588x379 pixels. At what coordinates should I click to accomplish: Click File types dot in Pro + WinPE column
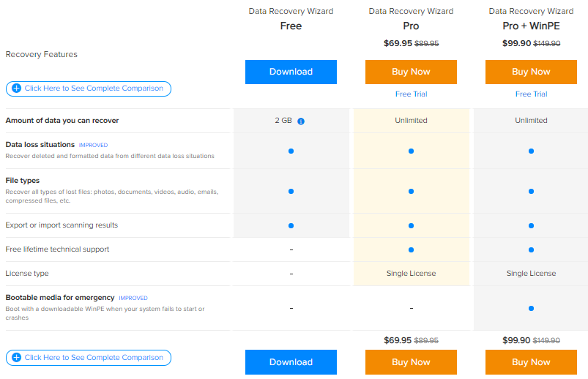pos(531,191)
